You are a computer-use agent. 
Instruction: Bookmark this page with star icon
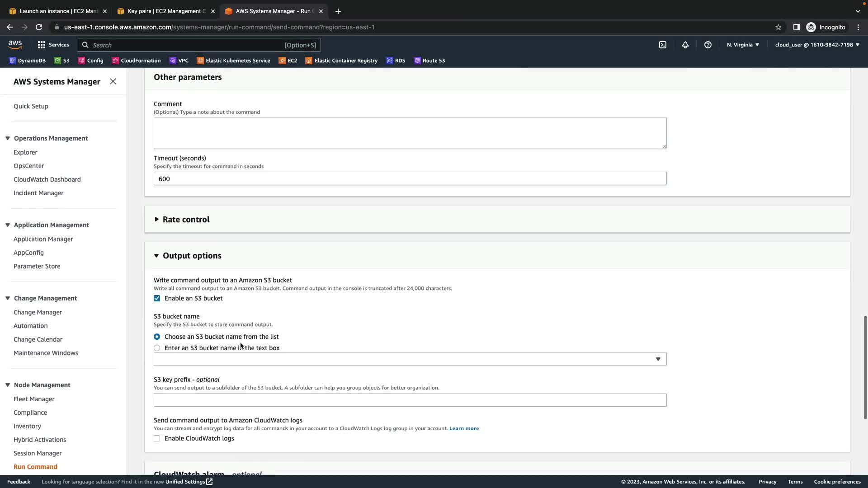pyautogui.click(x=778, y=27)
